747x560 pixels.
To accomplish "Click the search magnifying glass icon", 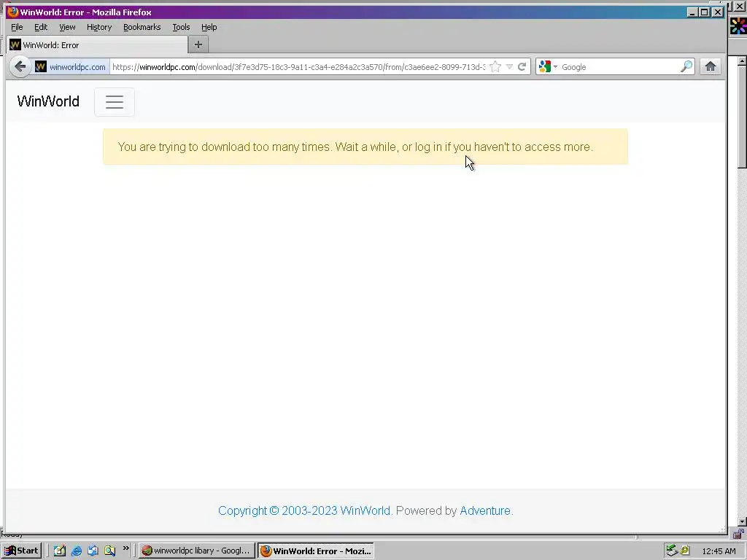I will (x=686, y=66).
